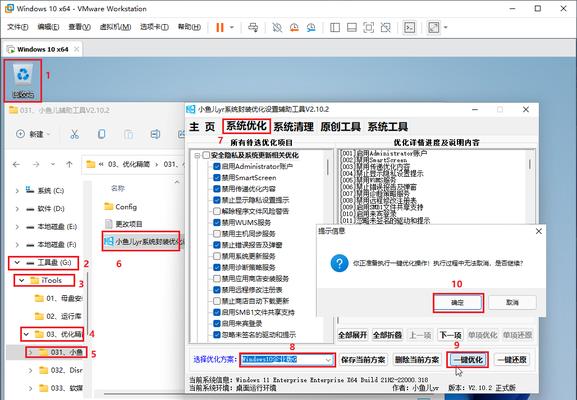577x400 pixels.
Task: Open the 文件(F) menu
Action: [18, 27]
